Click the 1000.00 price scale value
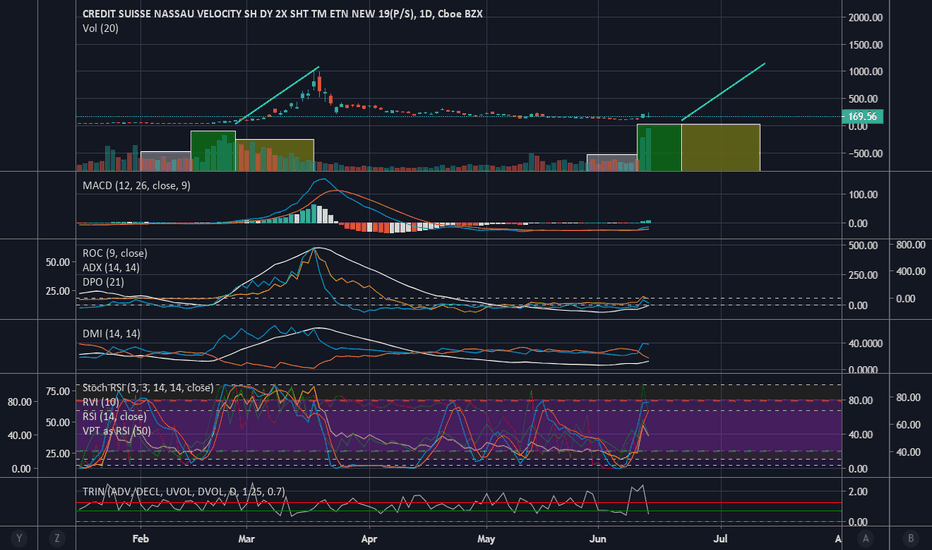The image size is (932, 550). coord(865,71)
